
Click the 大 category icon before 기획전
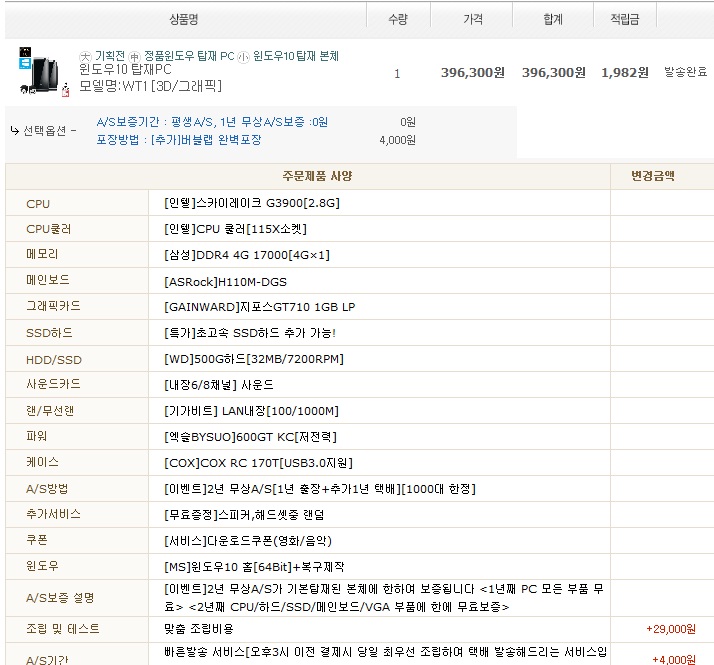pos(85,56)
